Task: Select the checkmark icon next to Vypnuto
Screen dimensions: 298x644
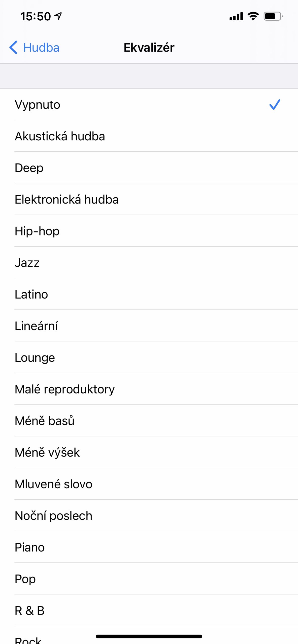Action: tap(274, 105)
